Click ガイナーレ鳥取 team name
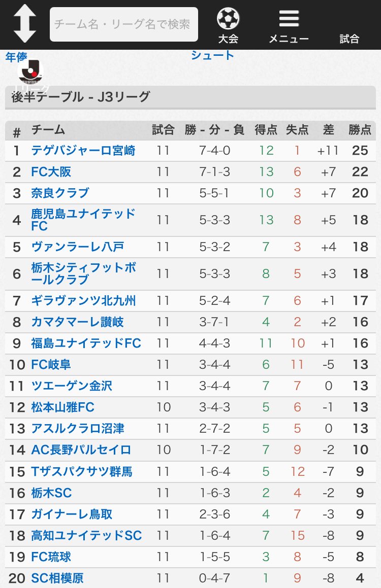The height and width of the screenshot is (588, 381). [x=72, y=514]
